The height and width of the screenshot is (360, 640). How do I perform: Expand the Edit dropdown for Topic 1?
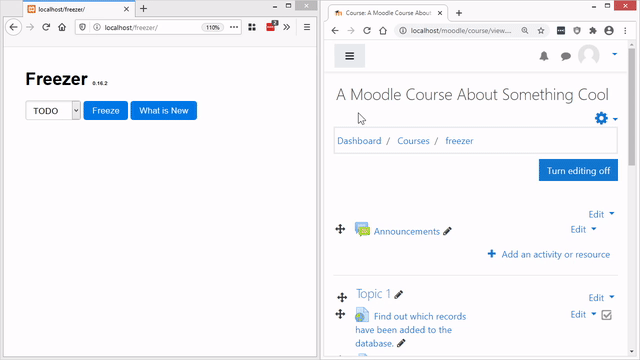601,298
